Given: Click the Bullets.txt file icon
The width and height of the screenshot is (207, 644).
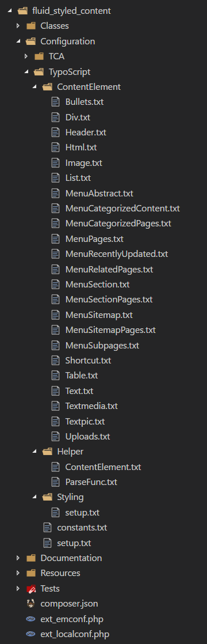Looking at the screenshot, I should pos(55,101).
